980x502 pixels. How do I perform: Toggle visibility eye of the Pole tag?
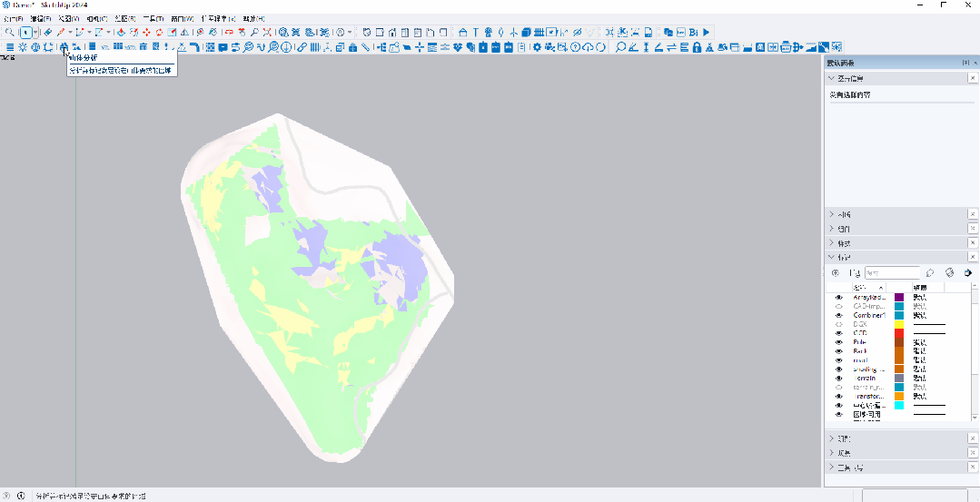tap(838, 342)
